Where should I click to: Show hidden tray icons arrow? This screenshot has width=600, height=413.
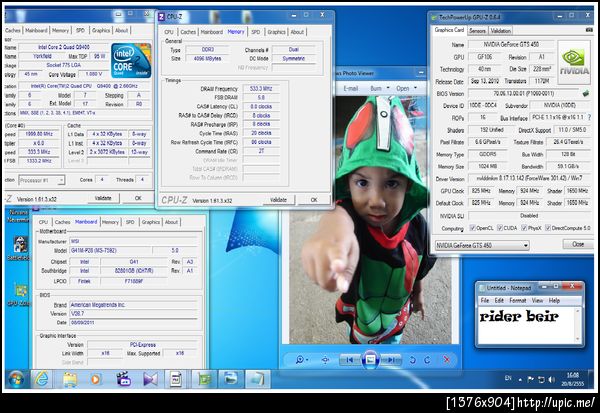tap(520, 380)
